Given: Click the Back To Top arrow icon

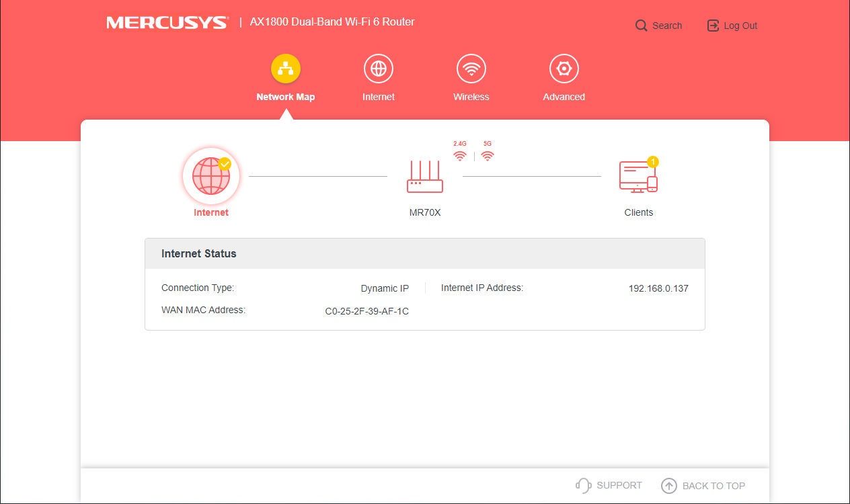Looking at the screenshot, I should (668, 486).
